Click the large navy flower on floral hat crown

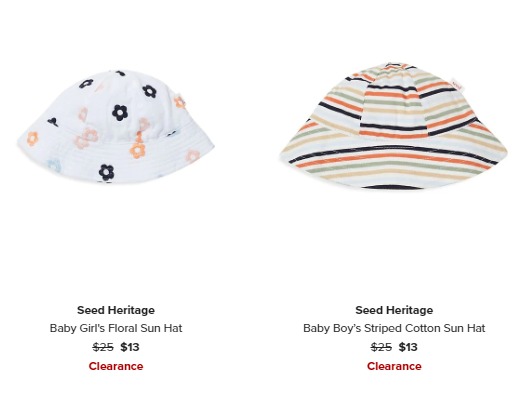point(120,113)
